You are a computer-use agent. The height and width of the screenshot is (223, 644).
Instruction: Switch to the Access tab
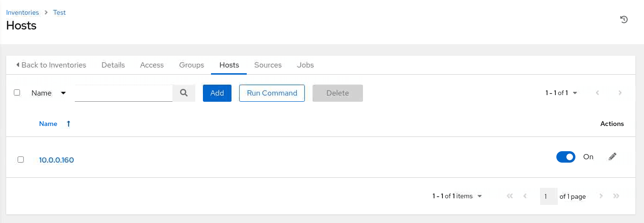pyautogui.click(x=152, y=65)
